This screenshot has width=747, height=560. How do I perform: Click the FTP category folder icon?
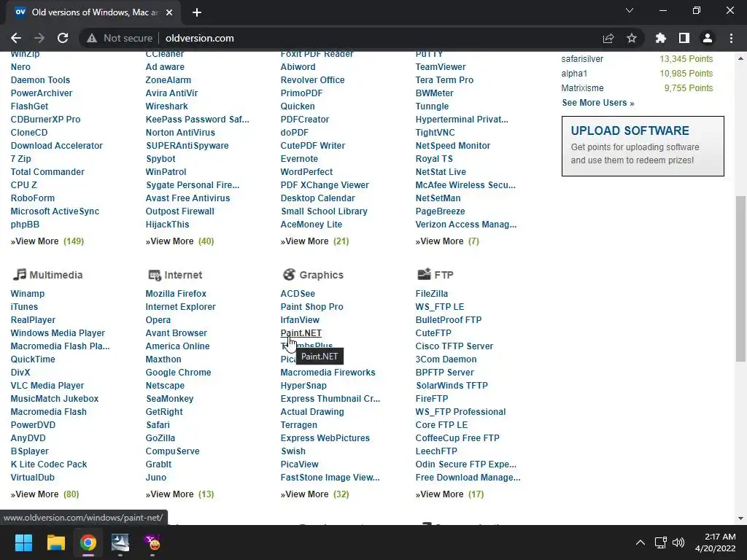coord(424,274)
